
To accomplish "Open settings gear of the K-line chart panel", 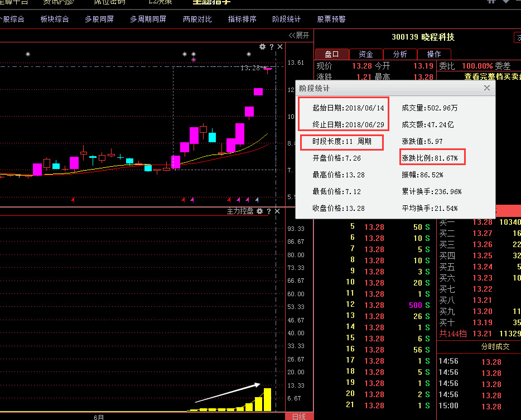I will coord(263,47).
